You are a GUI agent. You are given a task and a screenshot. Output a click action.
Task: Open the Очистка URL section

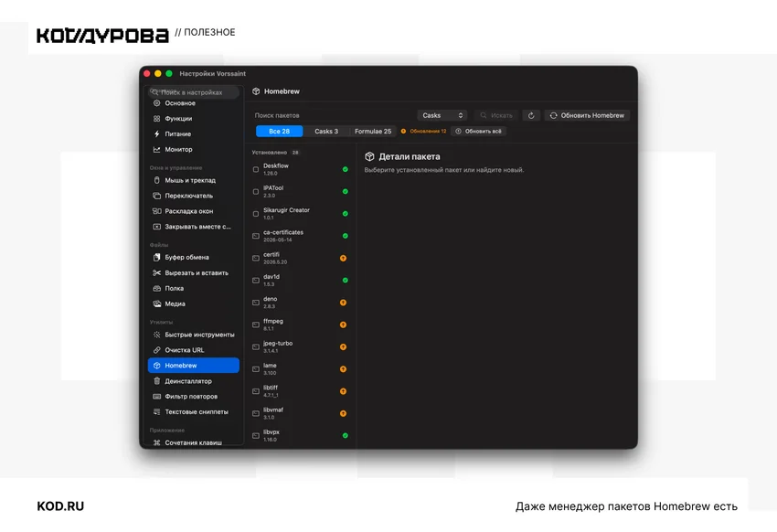pos(193,350)
